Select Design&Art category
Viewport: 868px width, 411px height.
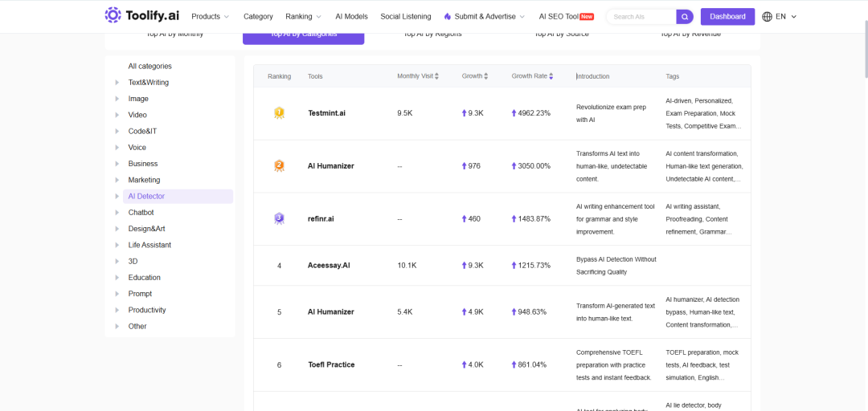pos(147,229)
